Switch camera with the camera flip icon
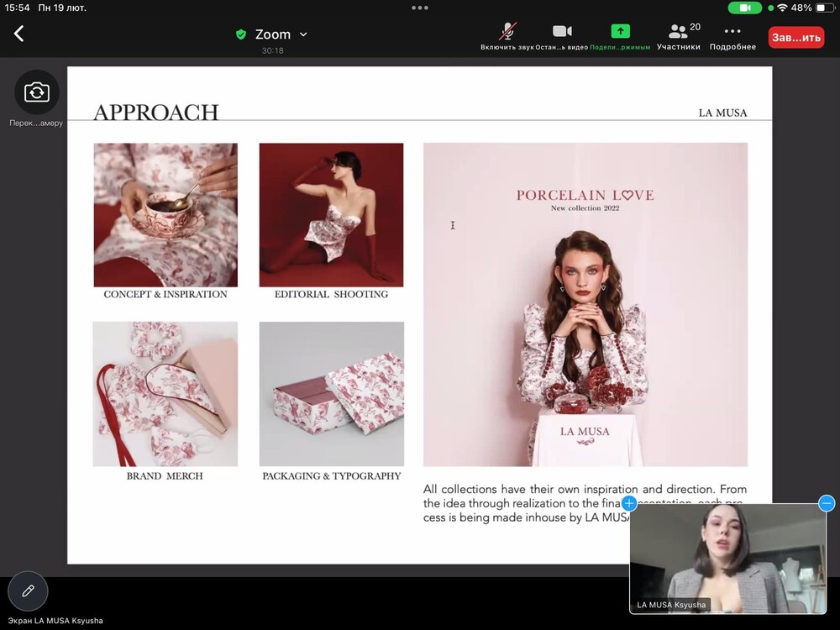Image resolution: width=840 pixels, height=630 pixels. 36,92
